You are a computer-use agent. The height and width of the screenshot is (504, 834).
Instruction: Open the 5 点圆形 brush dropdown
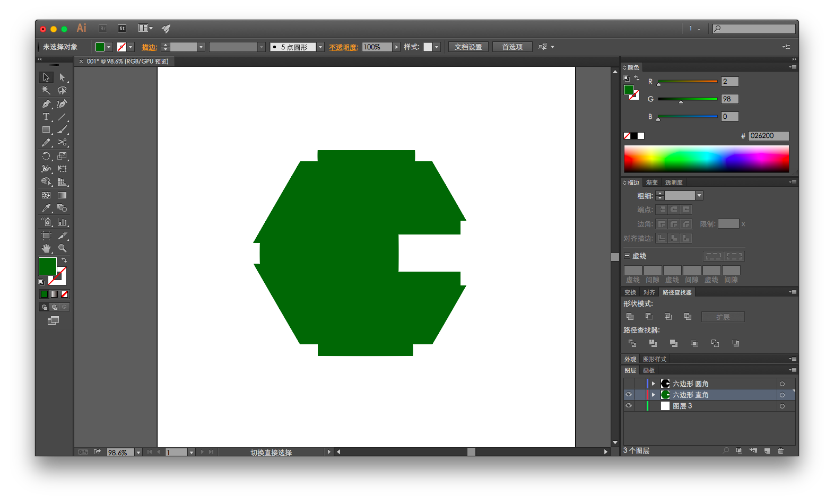click(320, 47)
